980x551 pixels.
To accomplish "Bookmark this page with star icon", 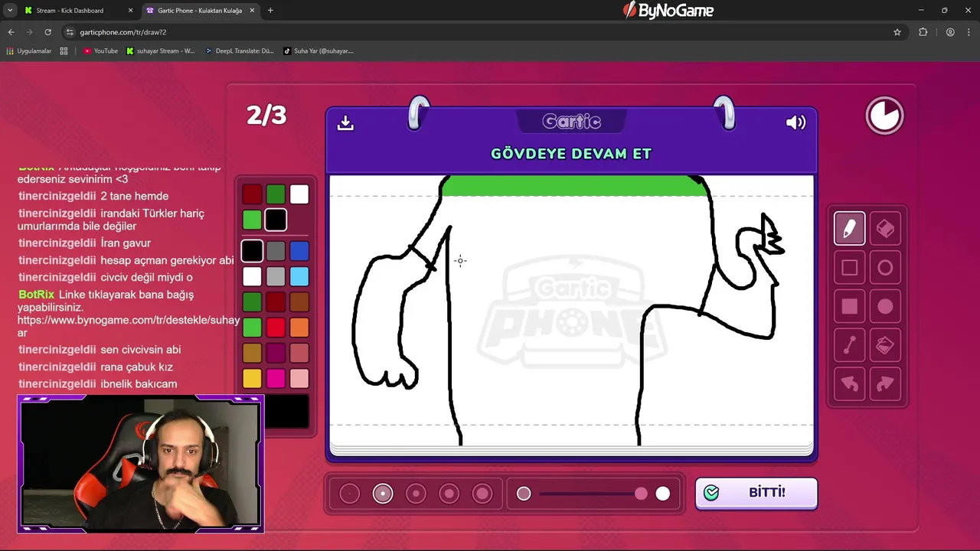I will click(x=897, y=32).
